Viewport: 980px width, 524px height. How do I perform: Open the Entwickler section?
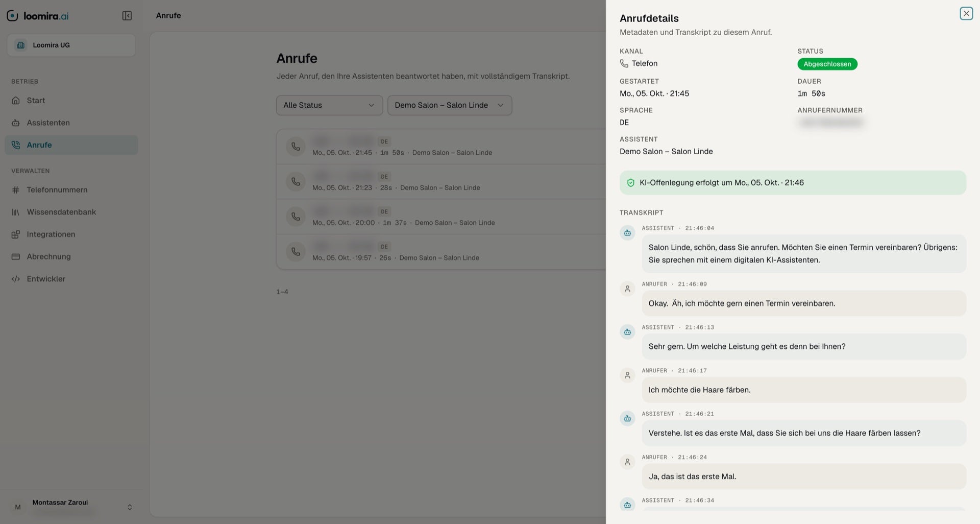[x=71, y=279]
